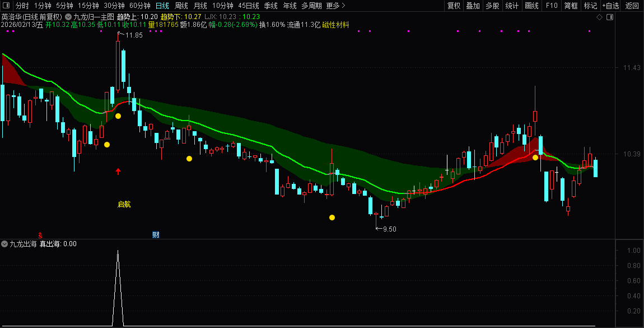Screen dimensions: 644x328
Task: Switch to 1分钟 chart period
Action: click(x=43, y=6)
